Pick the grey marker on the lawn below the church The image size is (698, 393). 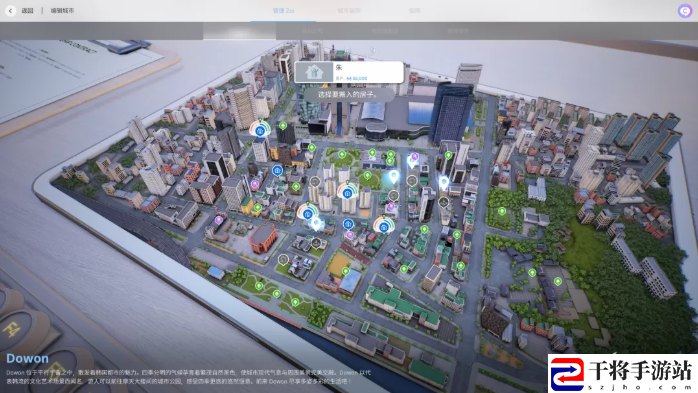pyautogui.click(x=283, y=259)
